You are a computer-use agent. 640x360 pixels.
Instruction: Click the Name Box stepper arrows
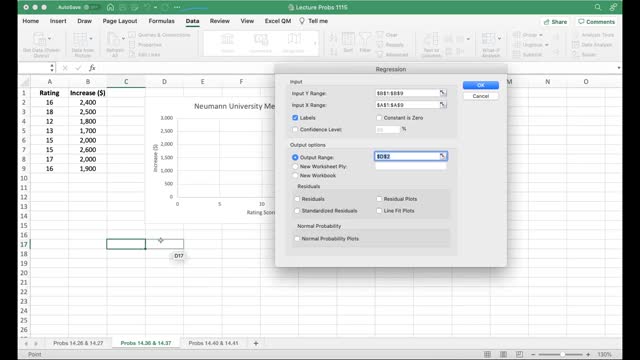point(52,68)
